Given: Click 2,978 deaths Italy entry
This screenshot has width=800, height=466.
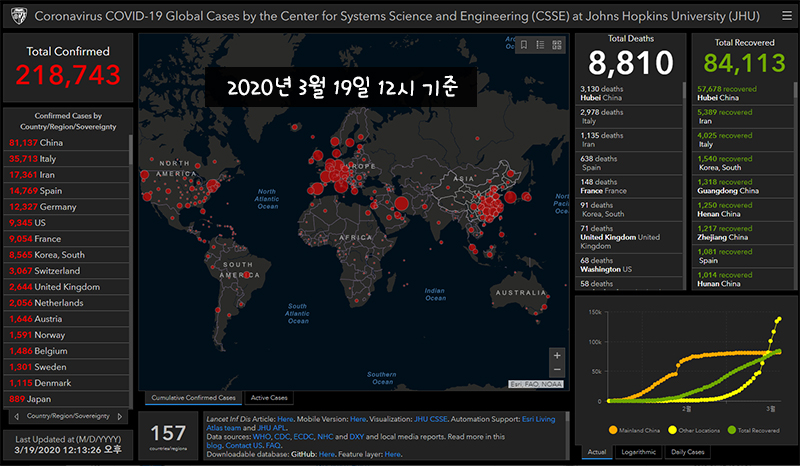Looking at the screenshot, I should tap(629, 116).
